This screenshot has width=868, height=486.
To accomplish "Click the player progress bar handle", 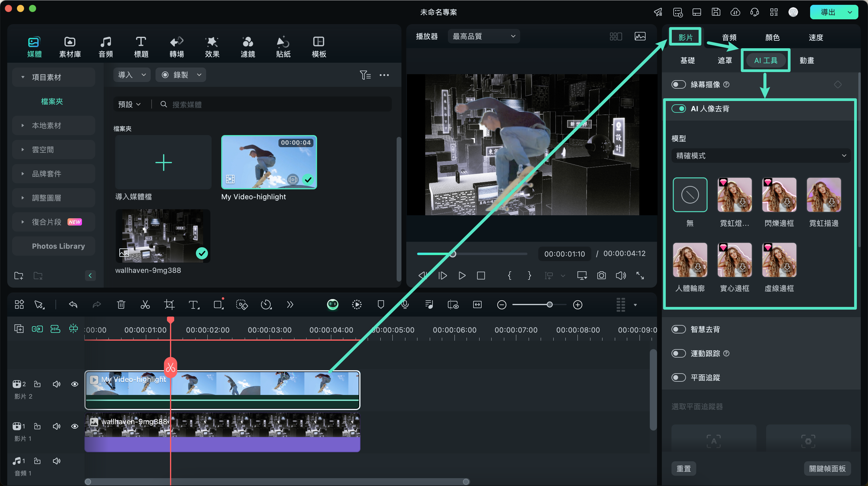I will (x=453, y=254).
